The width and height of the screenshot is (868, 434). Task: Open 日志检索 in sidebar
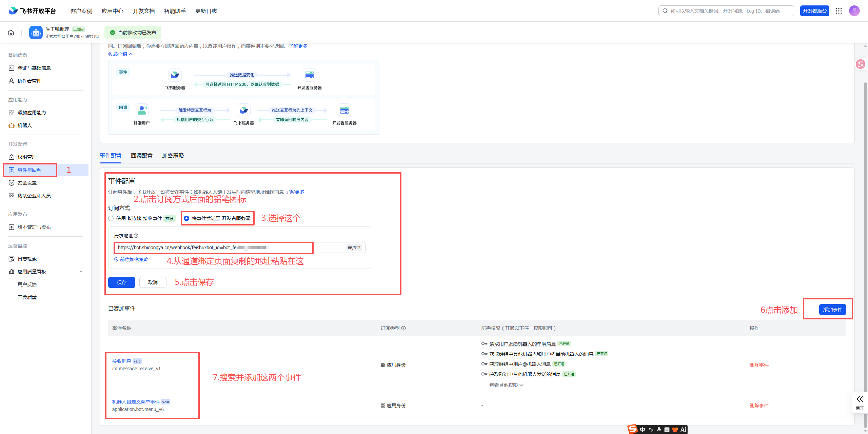click(27, 259)
